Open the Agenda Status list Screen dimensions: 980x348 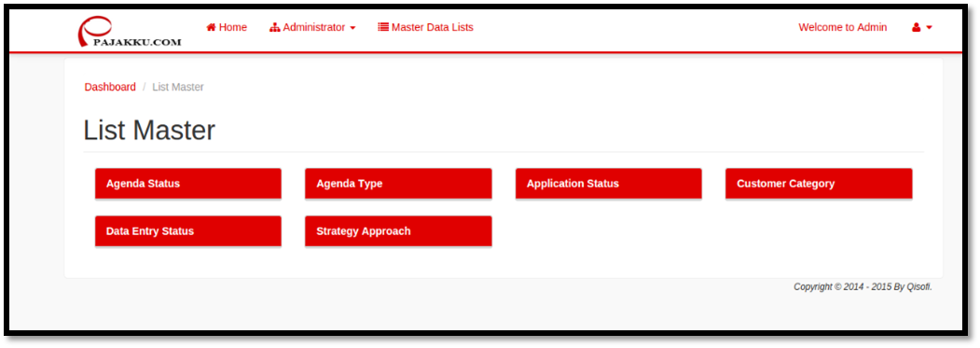[x=188, y=184]
